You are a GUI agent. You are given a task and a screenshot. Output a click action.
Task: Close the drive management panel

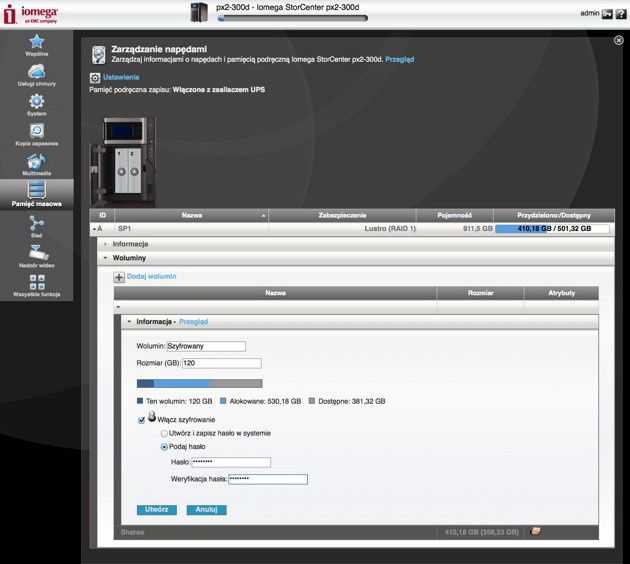tap(619, 40)
